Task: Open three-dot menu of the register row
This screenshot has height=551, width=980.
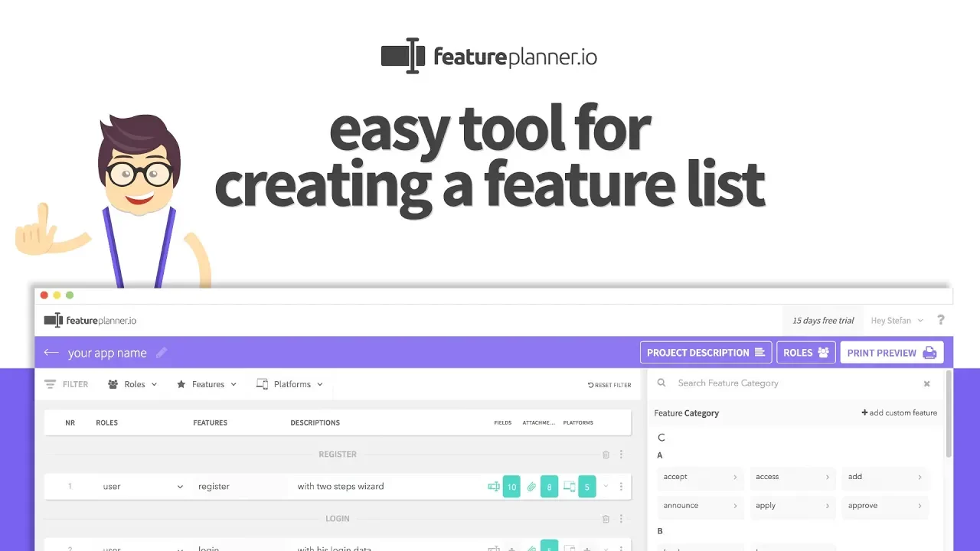Action: [x=621, y=487]
